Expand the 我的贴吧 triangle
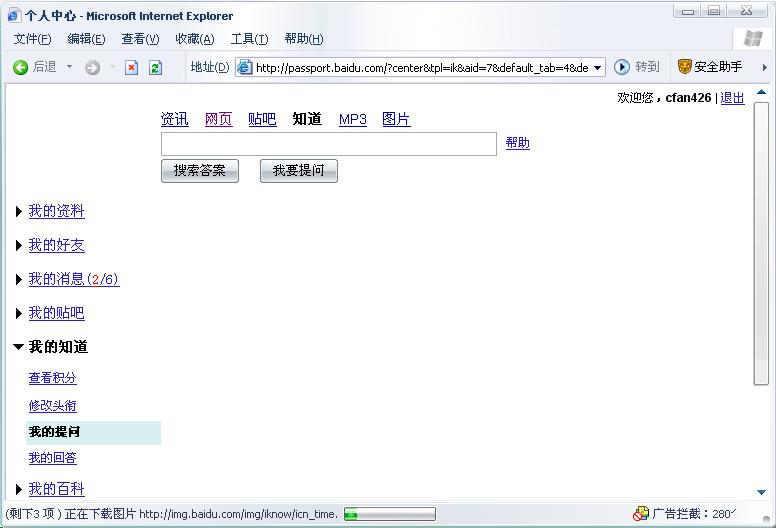Screen dimensions: 776x528 pyautogui.click(x=19, y=313)
